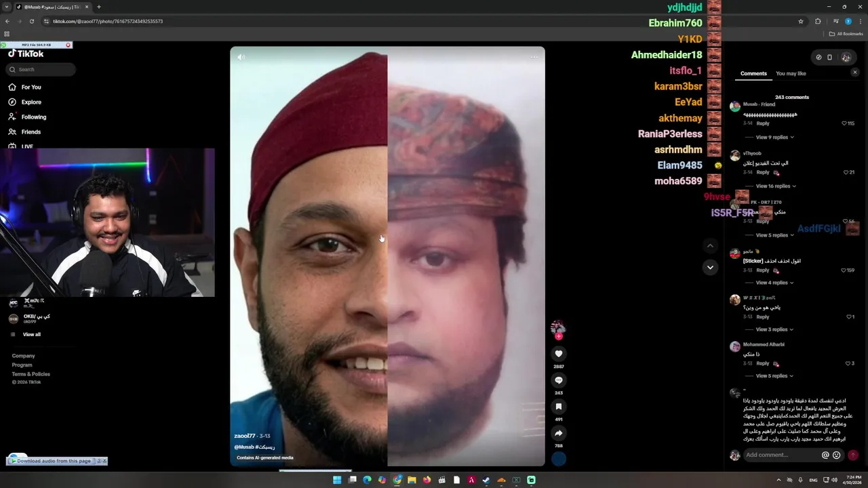The height and width of the screenshot is (488, 868).
Task: Open the browser extensions puzzle icon
Action: [x=818, y=21]
